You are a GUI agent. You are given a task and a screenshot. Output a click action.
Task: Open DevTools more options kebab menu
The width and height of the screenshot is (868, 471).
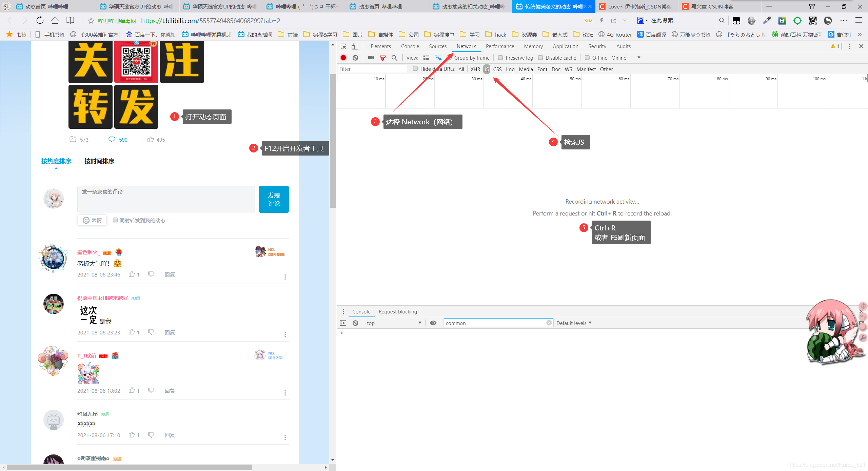tap(850, 46)
